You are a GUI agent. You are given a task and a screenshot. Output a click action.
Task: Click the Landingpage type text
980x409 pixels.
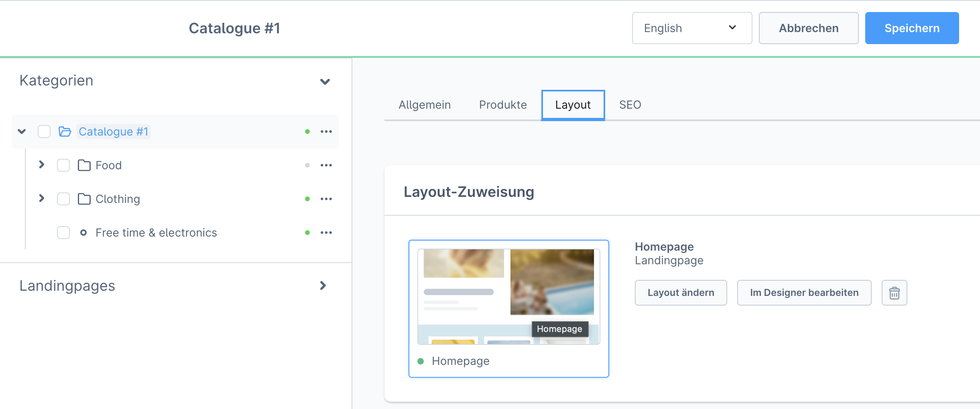[669, 261]
